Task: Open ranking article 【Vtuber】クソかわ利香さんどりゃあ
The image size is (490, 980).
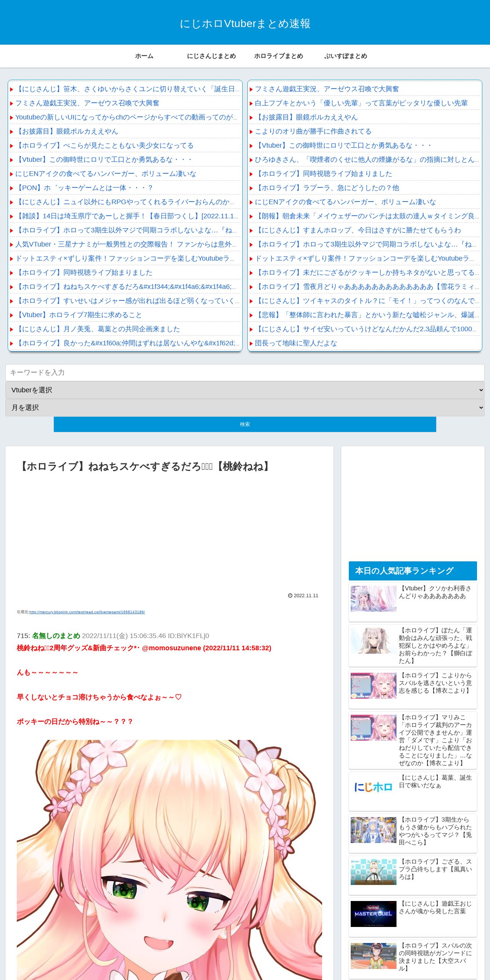Action: click(x=435, y=592)
